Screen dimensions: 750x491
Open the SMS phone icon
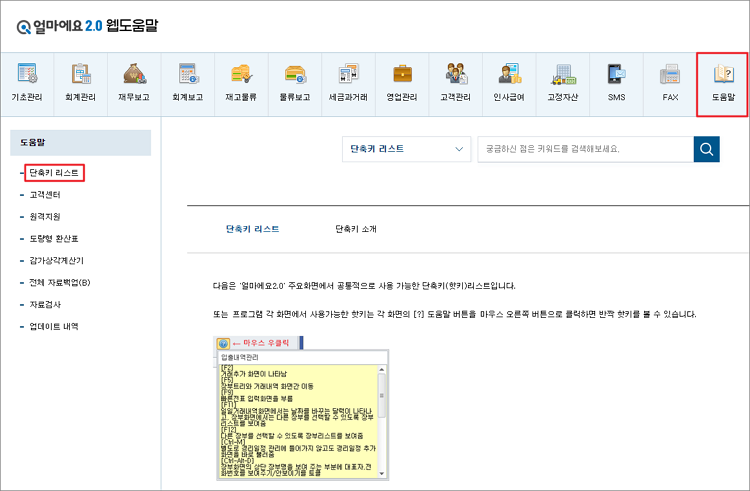pyautogui.click(x=617, y=74)
